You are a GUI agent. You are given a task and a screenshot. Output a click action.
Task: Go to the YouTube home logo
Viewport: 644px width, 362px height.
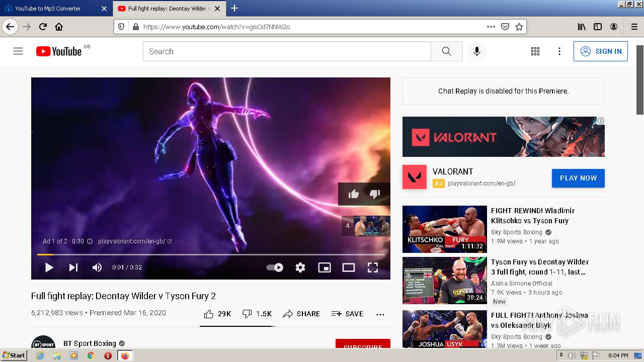tap(59, 51)
